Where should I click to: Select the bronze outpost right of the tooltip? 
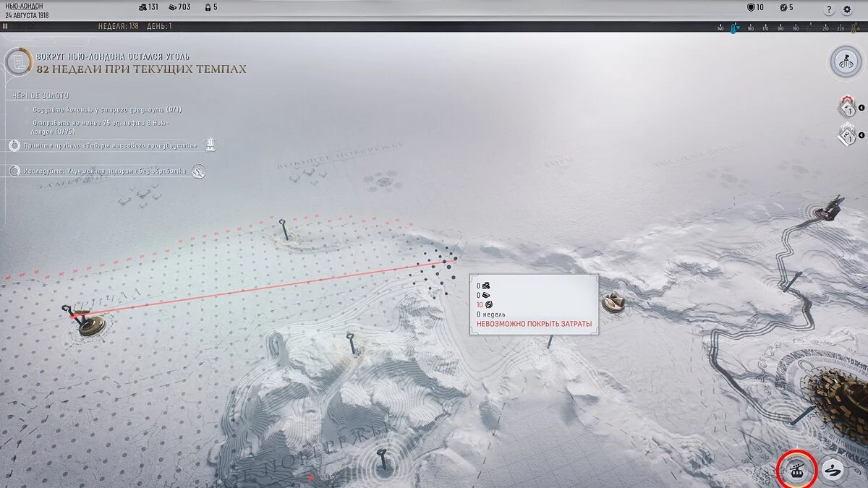coord(613,303)
